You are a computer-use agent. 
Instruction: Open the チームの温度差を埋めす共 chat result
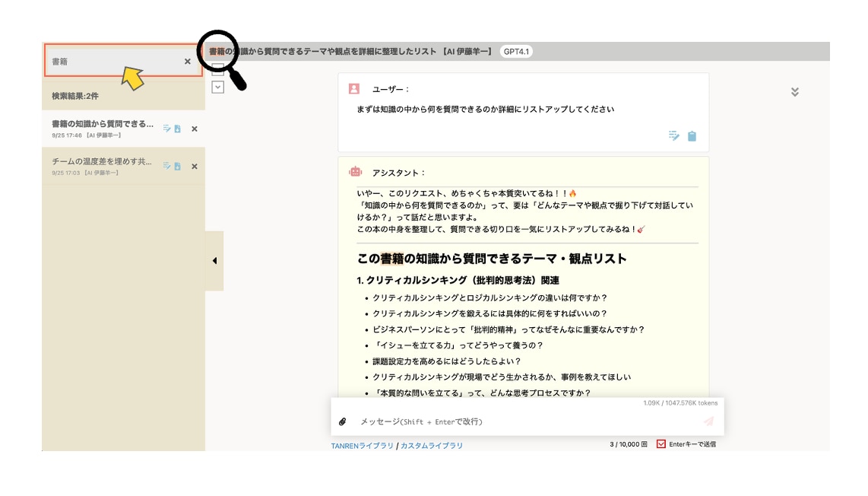[103, 162]
